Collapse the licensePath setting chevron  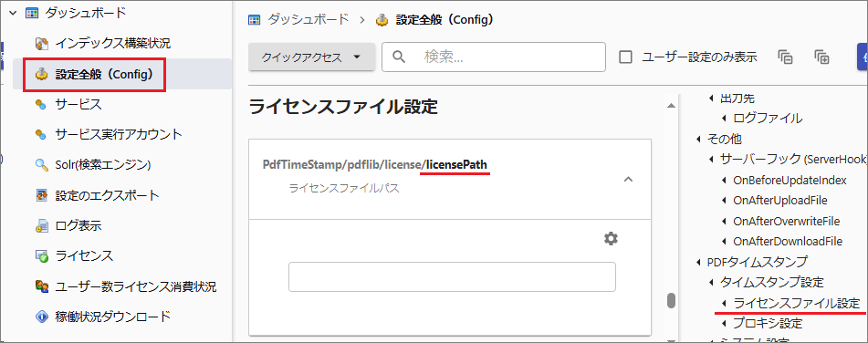628,179
